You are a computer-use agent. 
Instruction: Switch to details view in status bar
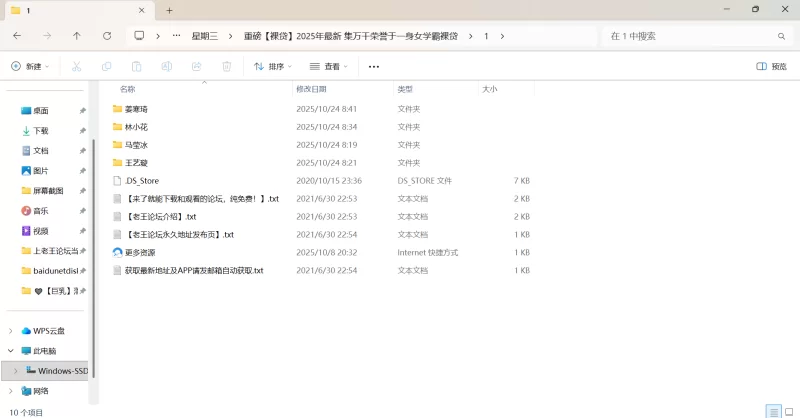tap(773, 411)
